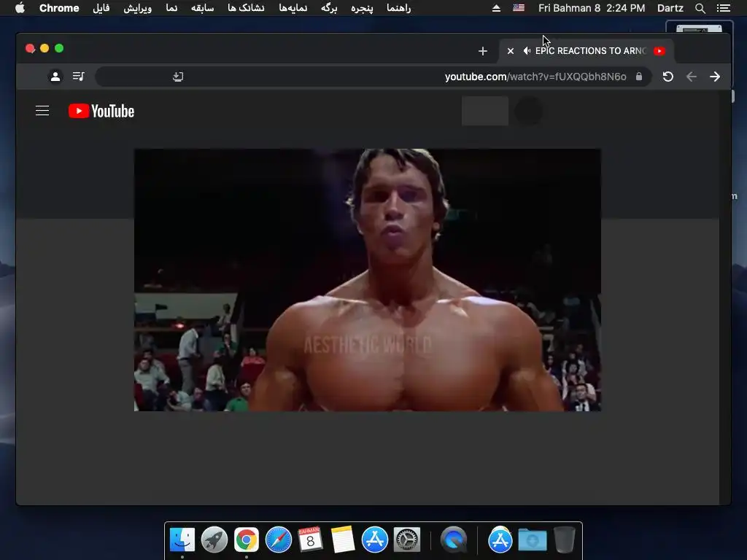Click the desktop drive icon behind Chrome

coord(699,28)
